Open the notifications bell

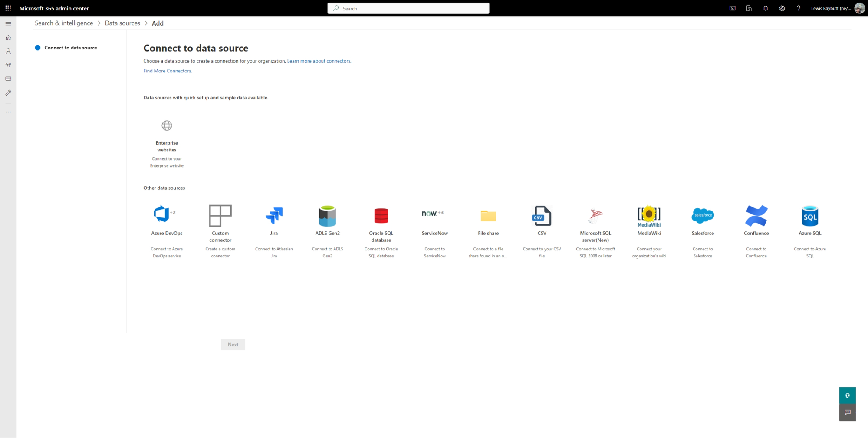pyautogui.click(x=766, y=8)
